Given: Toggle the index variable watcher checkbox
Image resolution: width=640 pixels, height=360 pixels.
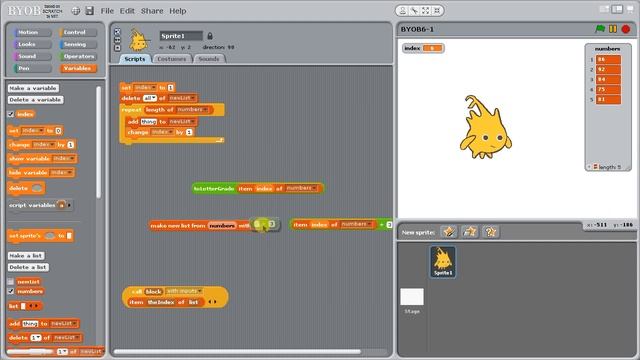Looking at the screenshot, I should point(11,114).
